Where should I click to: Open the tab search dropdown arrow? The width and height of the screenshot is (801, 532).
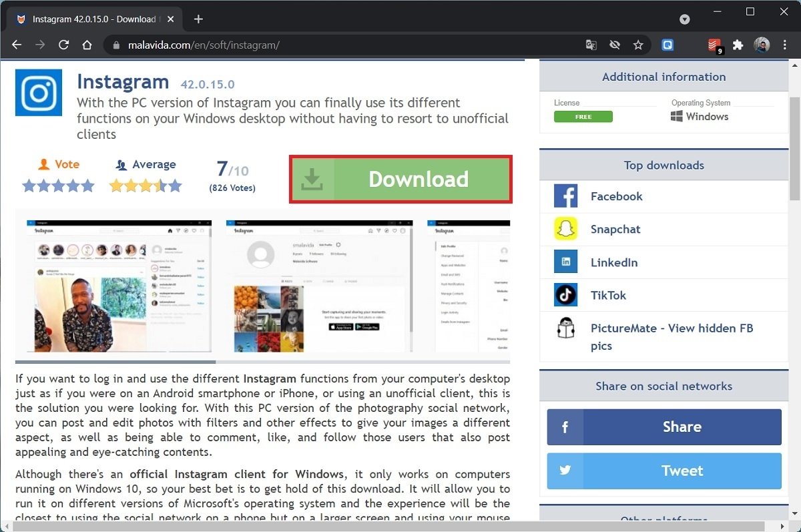(x=685, y=19)
